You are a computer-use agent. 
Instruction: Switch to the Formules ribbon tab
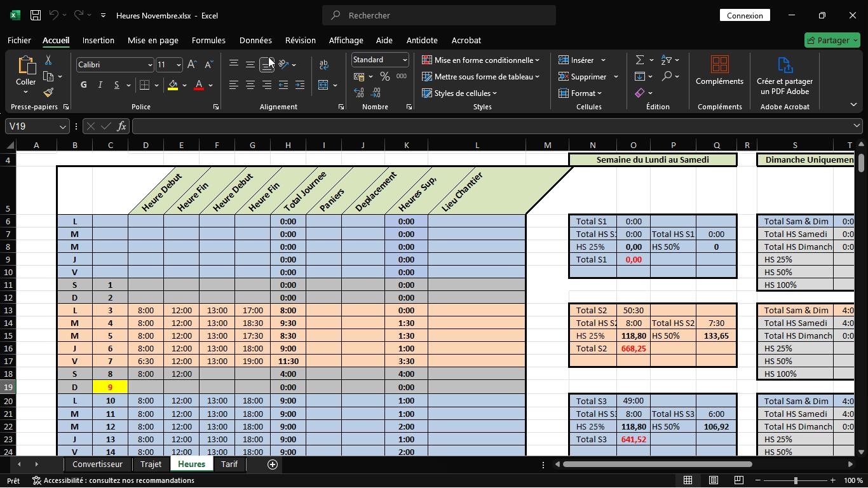[208, 40]
